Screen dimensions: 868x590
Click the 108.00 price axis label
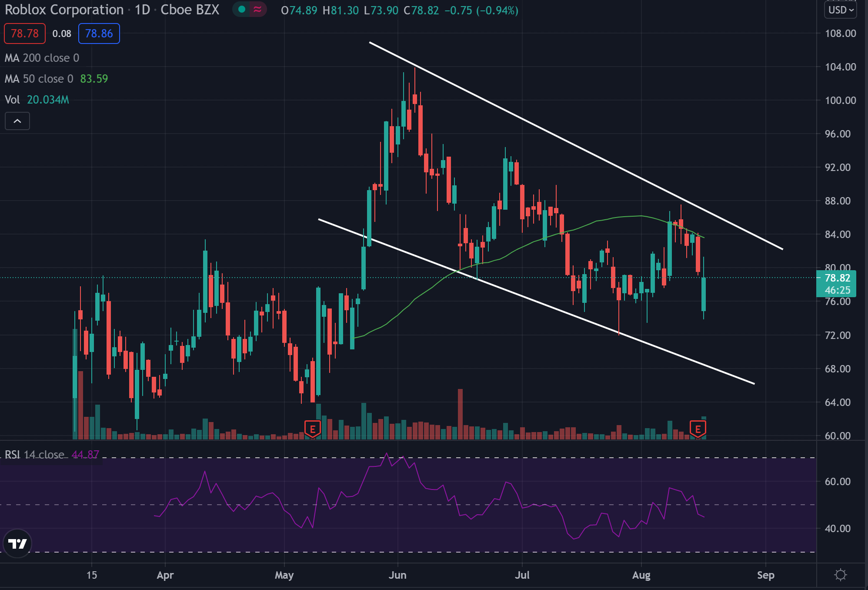[840, 34]
